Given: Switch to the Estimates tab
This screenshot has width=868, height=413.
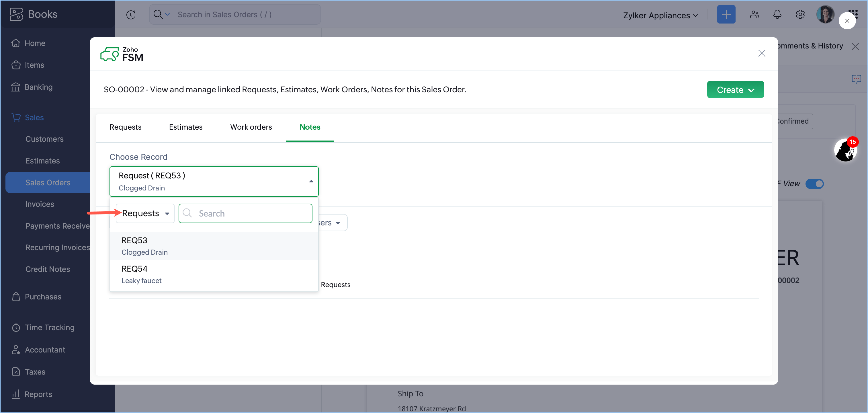Looking at the screenshot, I should click(x=185, y=127).
